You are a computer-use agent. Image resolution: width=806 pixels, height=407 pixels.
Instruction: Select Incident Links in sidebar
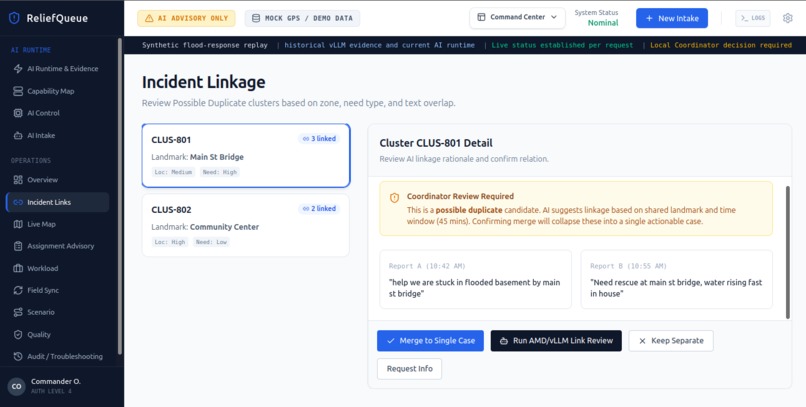[x=57, y=202]
